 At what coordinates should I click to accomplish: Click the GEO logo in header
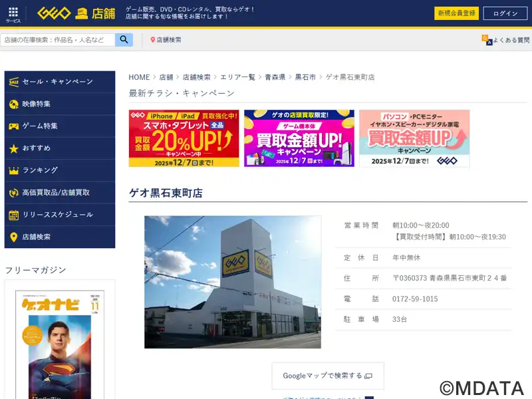click(x=54, y=13)
